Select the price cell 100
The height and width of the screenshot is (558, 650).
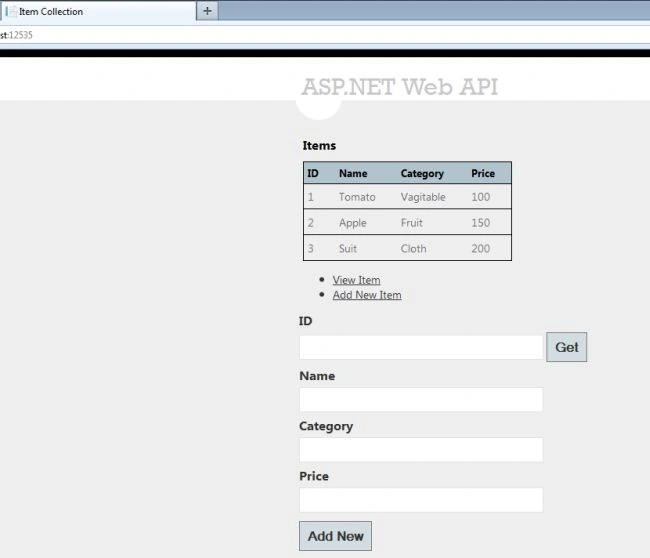pos(481,197)
